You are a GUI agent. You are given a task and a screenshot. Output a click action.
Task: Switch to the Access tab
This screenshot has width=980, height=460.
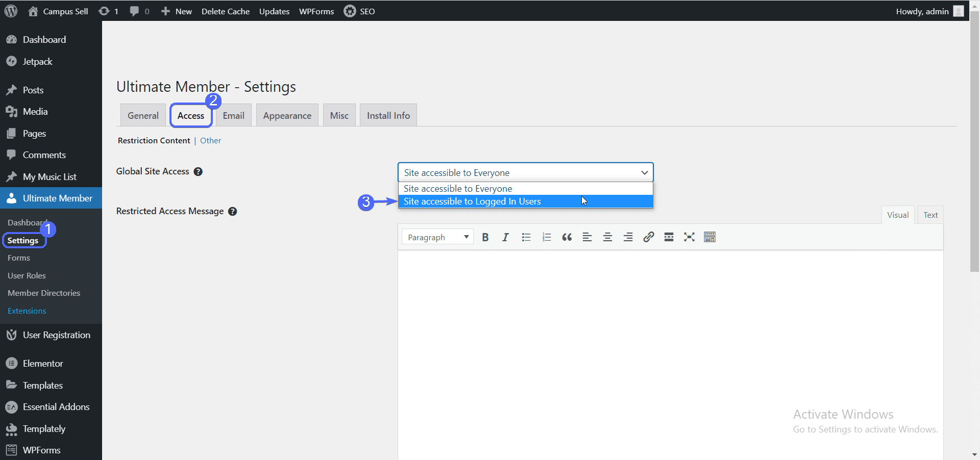191,115
